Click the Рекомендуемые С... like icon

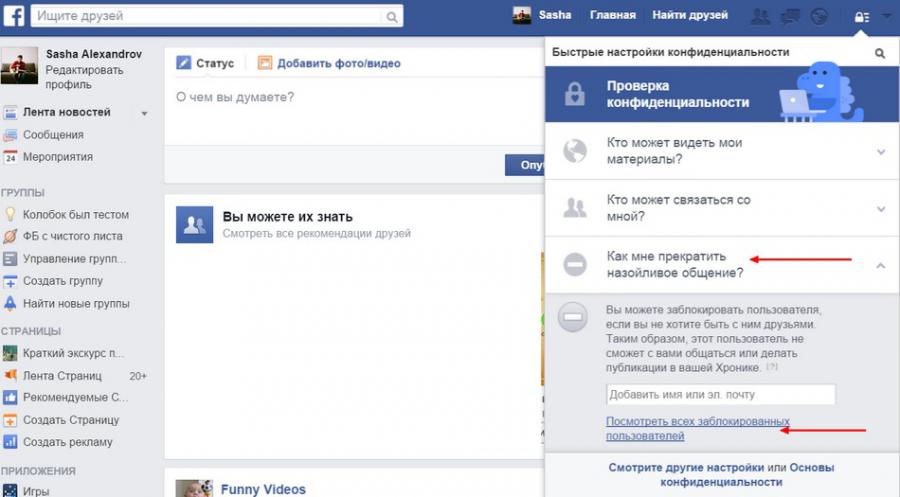tap(10, 397)
